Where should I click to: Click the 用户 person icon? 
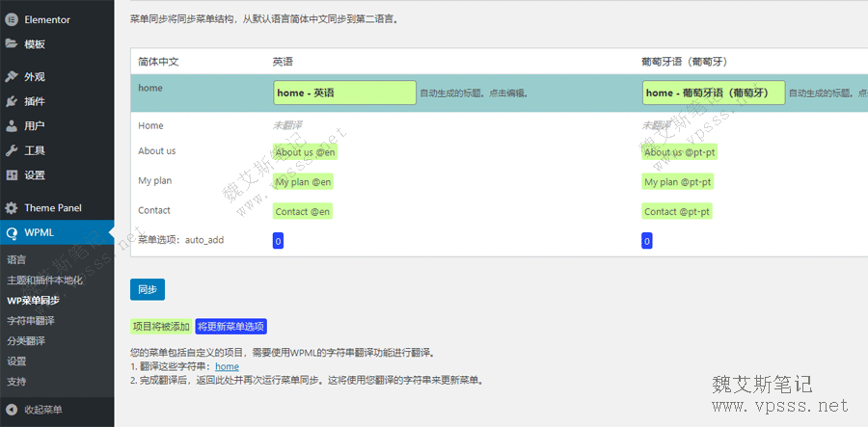point(12,126)
